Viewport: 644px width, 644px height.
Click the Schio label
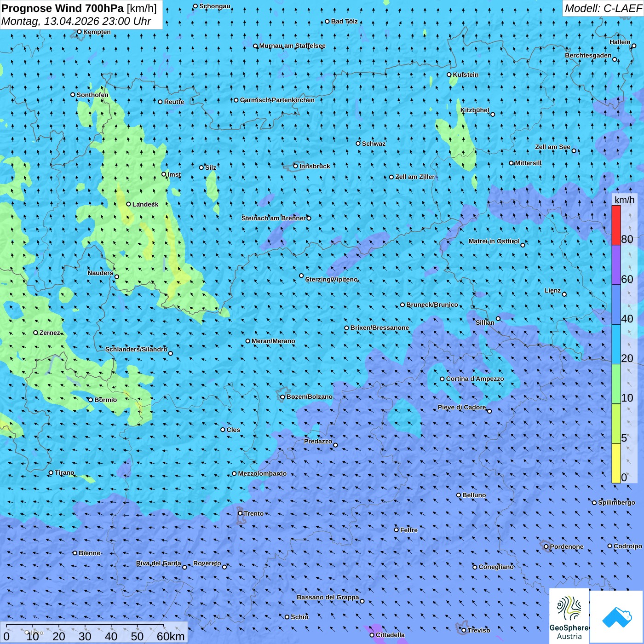coord(299,617)
